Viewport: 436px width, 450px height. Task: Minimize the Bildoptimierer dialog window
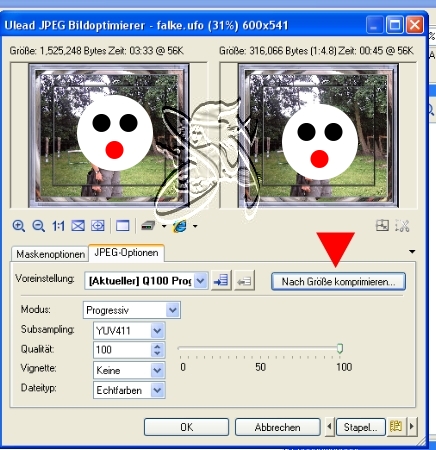point(374,25)
